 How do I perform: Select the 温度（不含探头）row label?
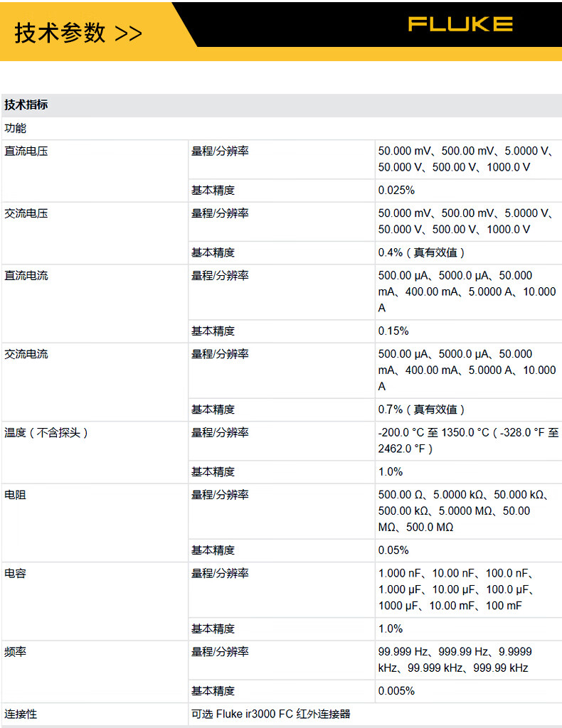click(46, 432)
